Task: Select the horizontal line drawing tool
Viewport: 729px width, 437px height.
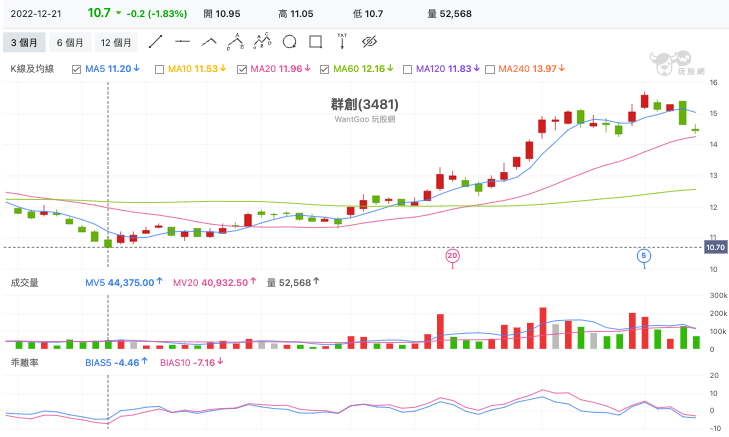Action: [182, 42]
